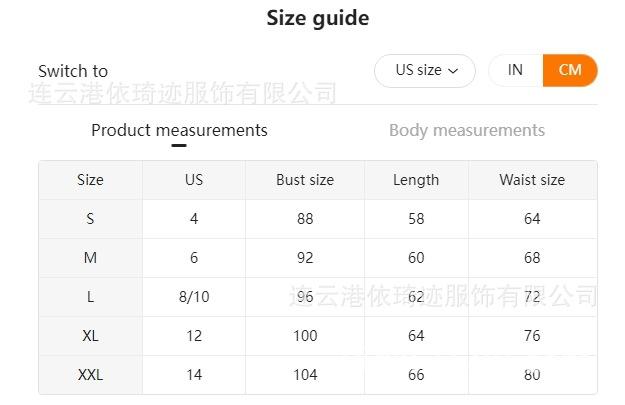Image resolution: width=625 pixels, height=405 pixels.
Task: Select the XXL size row label
Action: [x=90, y=375]
